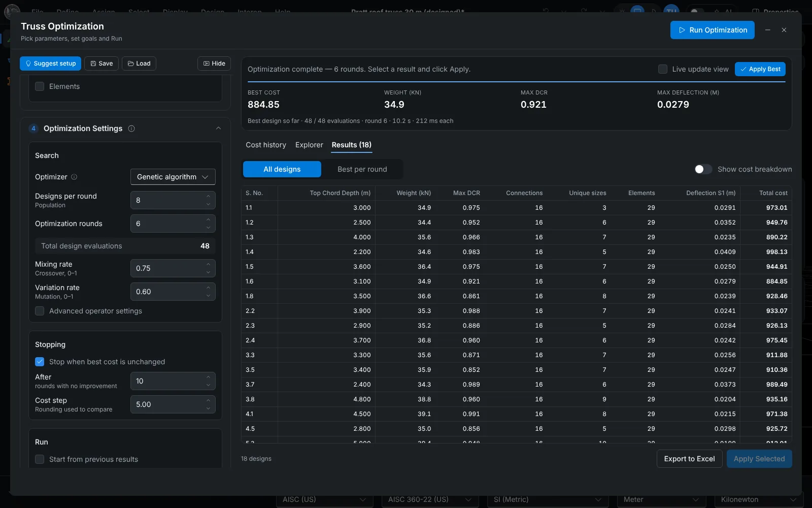This screenshot has height=508, width=812.
Task: Open the AISC 360-22 (US) code dropdown
Action: click(x=429, y=499)
